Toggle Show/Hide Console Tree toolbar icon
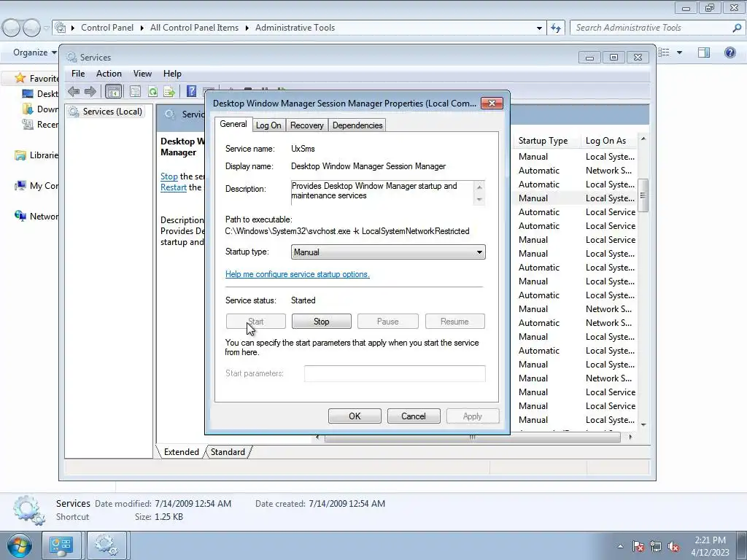 pyautogui.click(x=113, y=91)
